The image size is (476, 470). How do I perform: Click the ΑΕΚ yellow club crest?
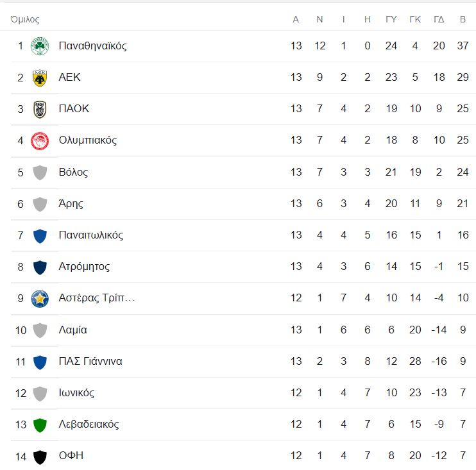point(40,78)
